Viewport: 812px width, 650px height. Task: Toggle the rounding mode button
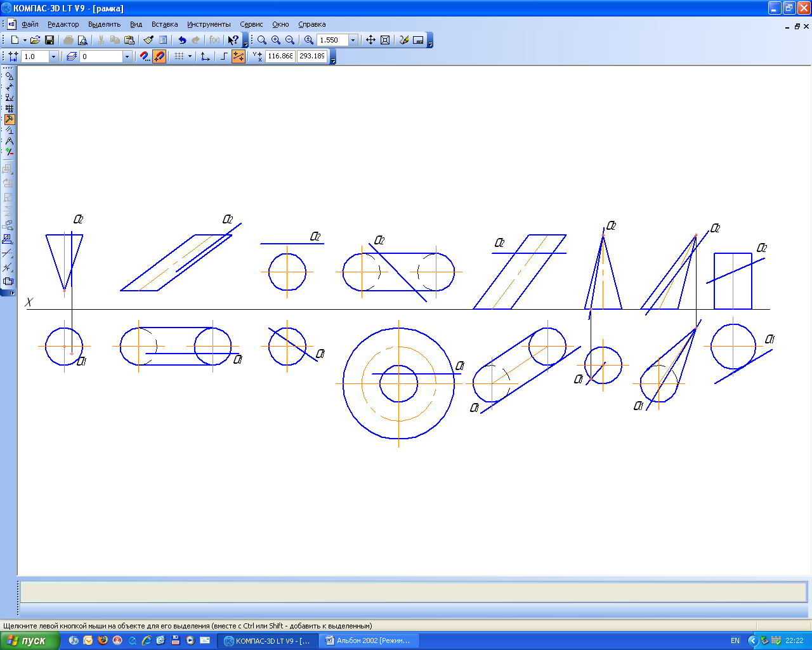click(239, 56)
